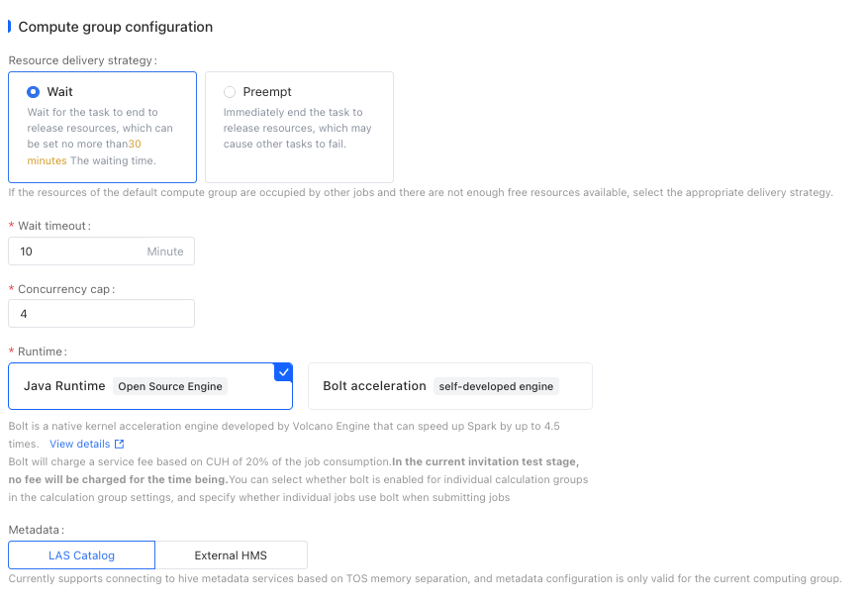
Task: Choose the Bolt acceleration runtime card
Action: tap(374, 386)
